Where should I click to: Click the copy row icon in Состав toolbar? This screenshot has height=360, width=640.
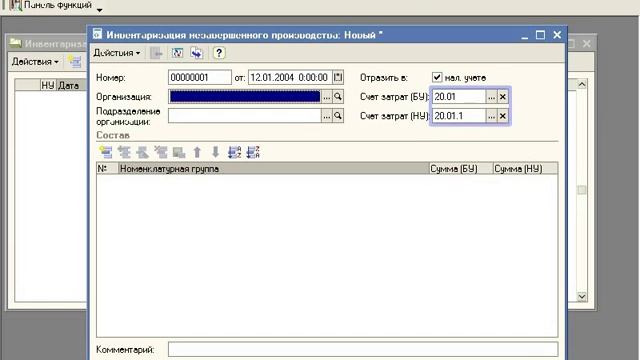[x=124, y=152]
